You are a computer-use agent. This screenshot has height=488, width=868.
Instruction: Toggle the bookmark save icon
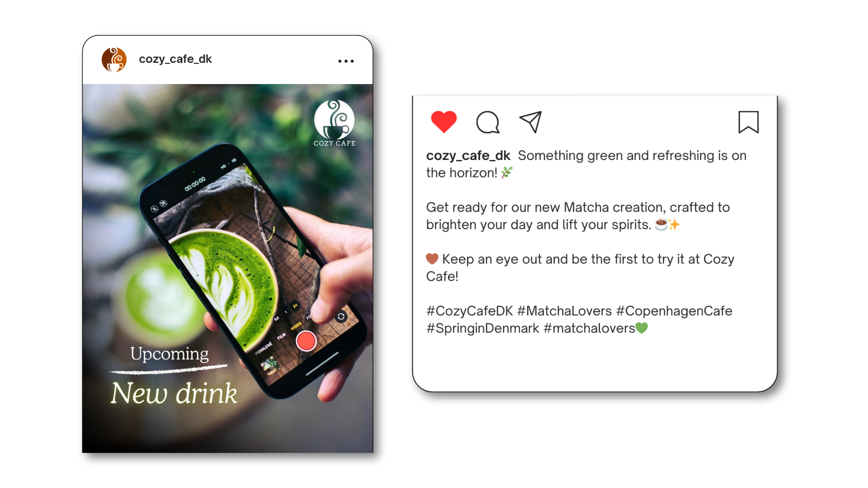coord(748,122)
